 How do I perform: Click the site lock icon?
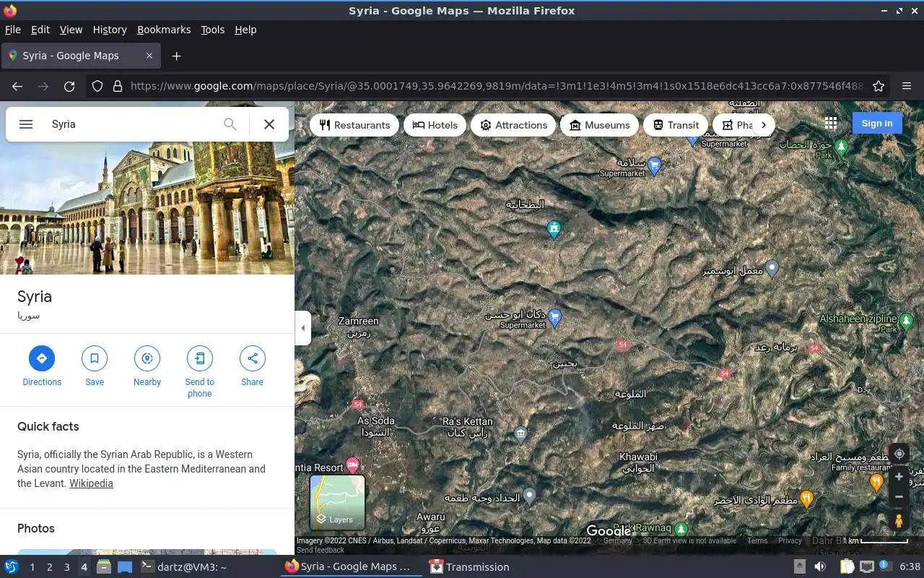(118, 86)
